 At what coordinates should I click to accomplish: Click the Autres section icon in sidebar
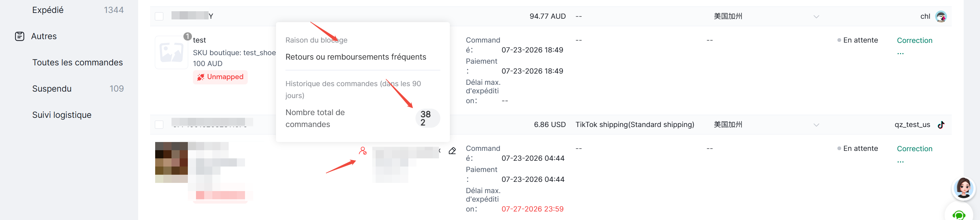point(19,36)
